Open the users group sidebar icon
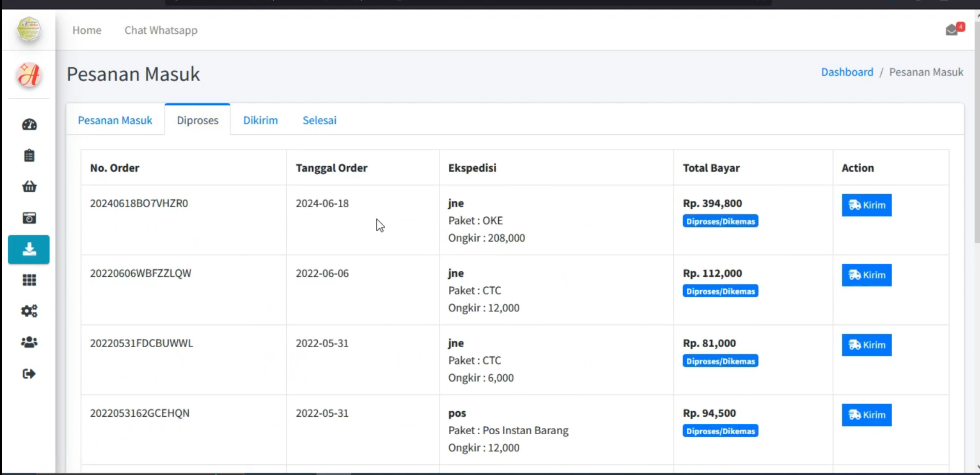 29,342
